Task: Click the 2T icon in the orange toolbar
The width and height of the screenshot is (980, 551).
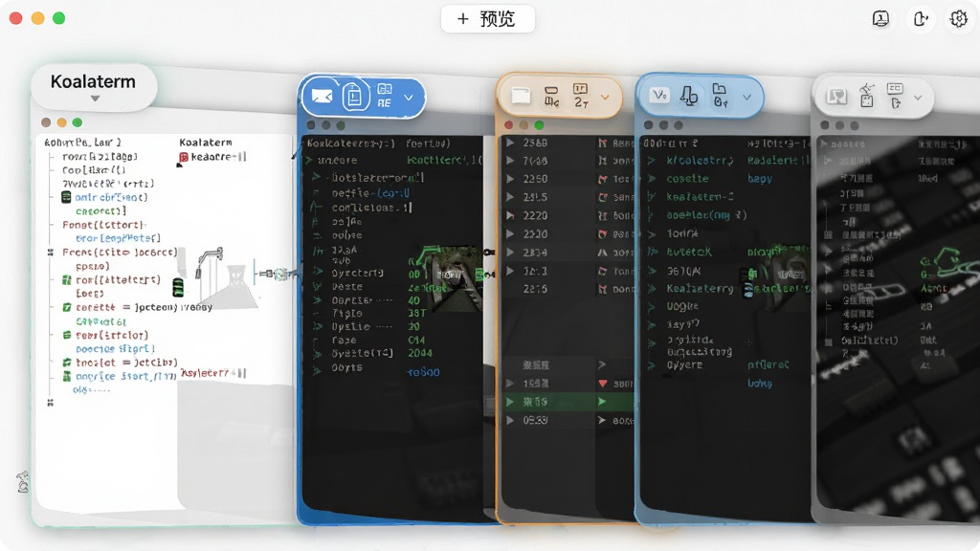Action: [x=581, y=96]
